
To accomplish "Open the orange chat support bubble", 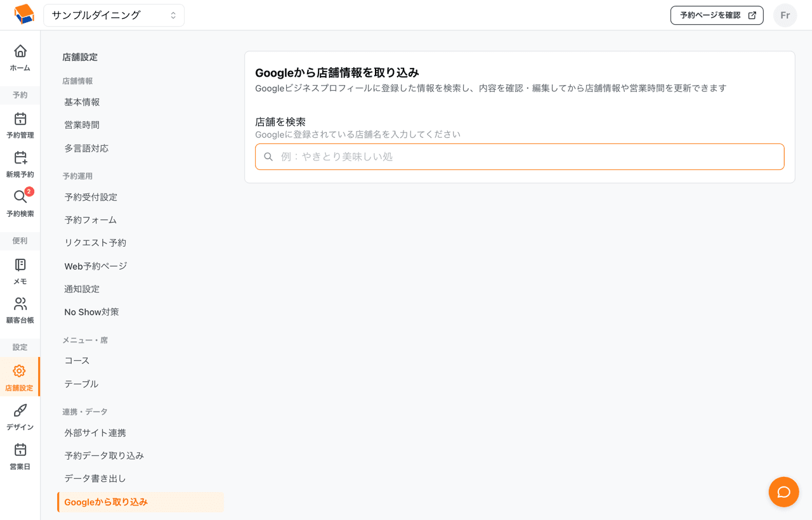I will point(783,492).
